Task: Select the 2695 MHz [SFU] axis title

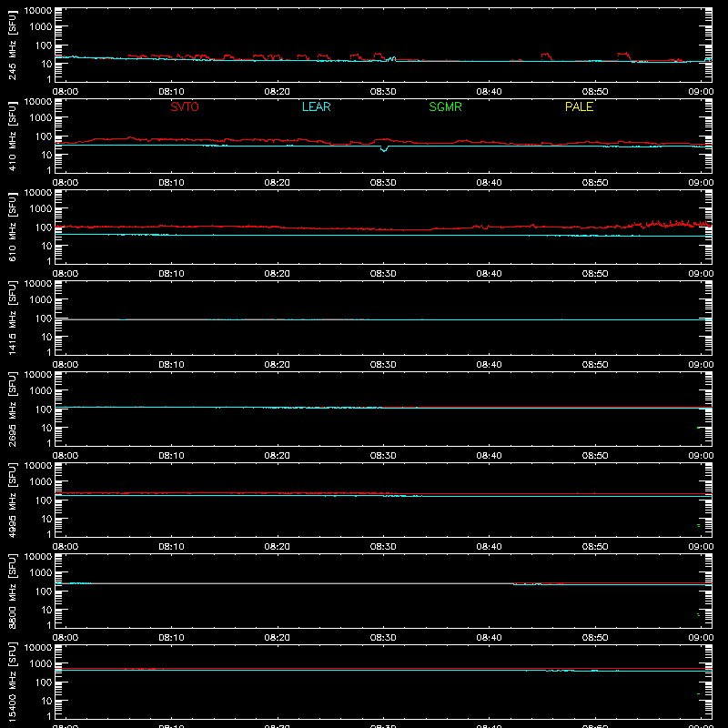Action: point(12,409)
